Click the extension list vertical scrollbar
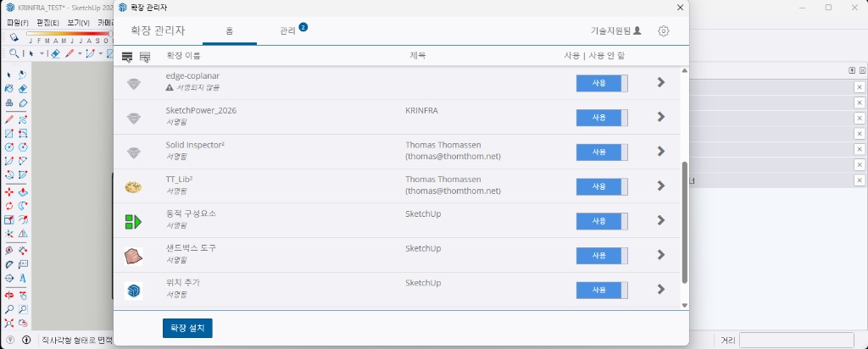 pyautogui.click(x=685, y=222)
